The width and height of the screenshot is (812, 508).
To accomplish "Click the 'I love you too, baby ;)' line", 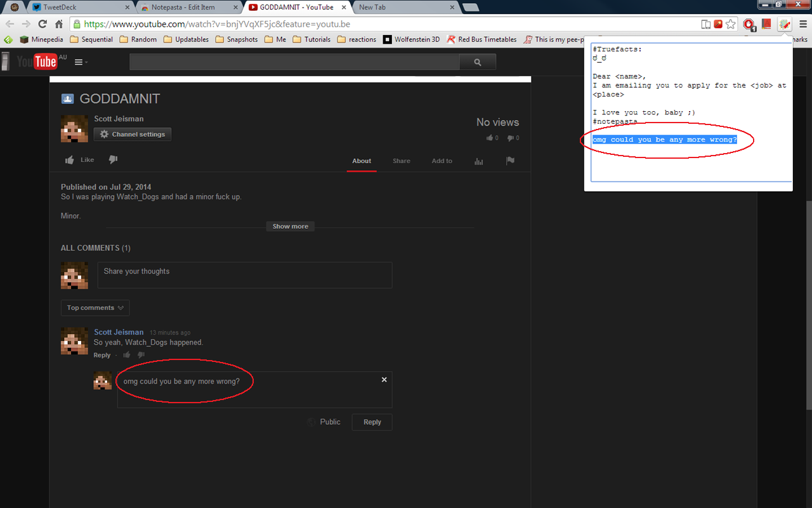I will (x=644, y=113).
